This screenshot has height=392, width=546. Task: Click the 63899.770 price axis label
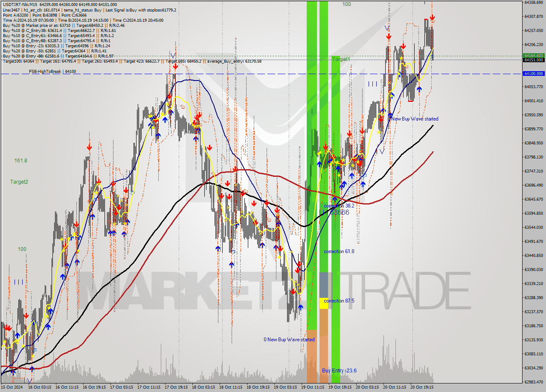click(x=534, y=129)
